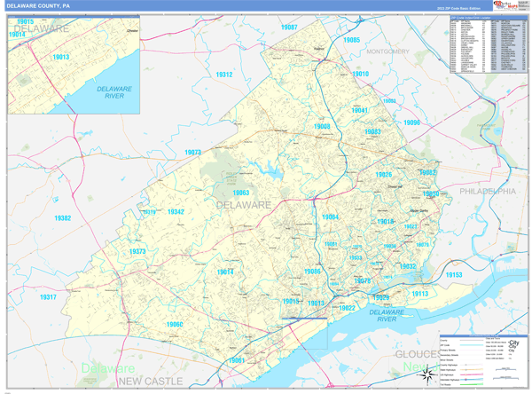This screenshot has width=532, height=394.
Task: Select ZIP code label 19064
Action: (330, 217)
